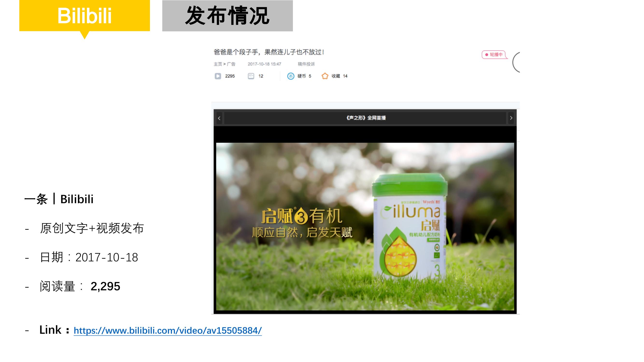The width and height of the screenshot is (644, 362).
Task: Click the left arrow in the player banner
Action: click(219, 118)
